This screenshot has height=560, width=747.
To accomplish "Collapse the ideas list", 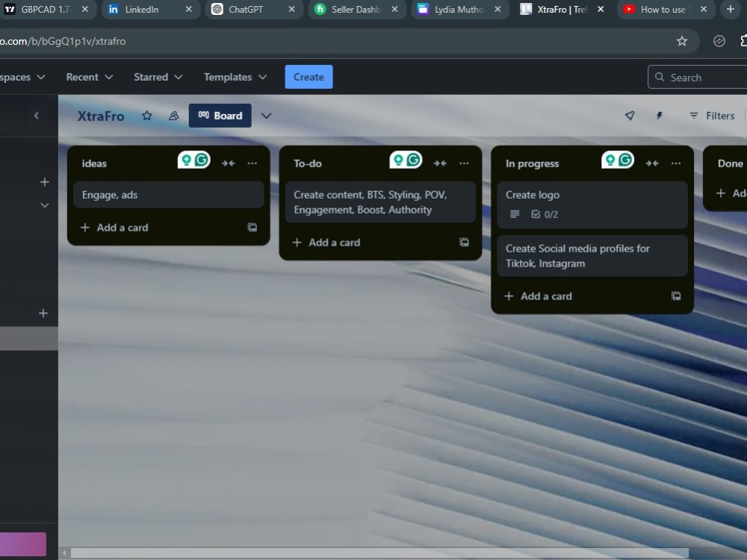I will coord(228,164).
